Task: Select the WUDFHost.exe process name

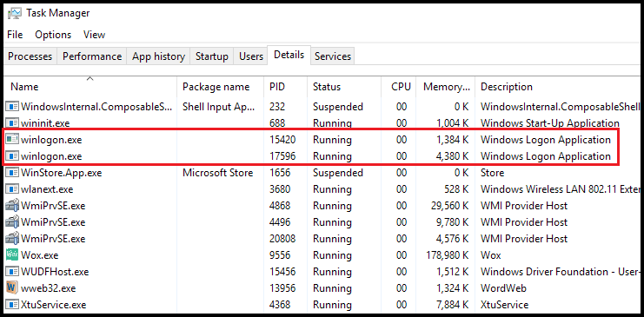Action: pos(55,272)
